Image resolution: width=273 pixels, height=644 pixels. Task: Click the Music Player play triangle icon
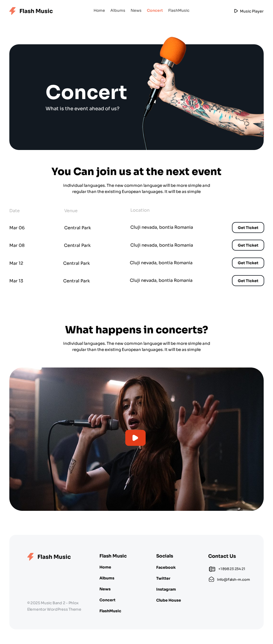click(236, 11)
